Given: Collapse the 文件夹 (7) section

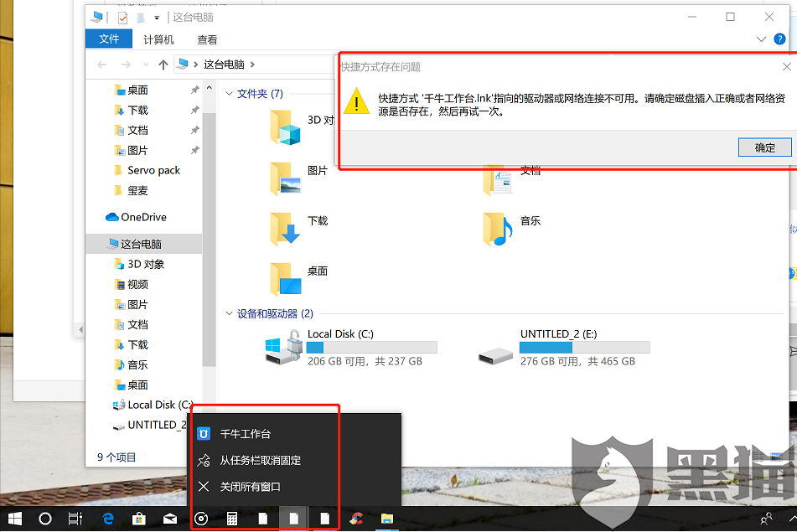Looking at the screenshot, I should [x=229, y=93].
